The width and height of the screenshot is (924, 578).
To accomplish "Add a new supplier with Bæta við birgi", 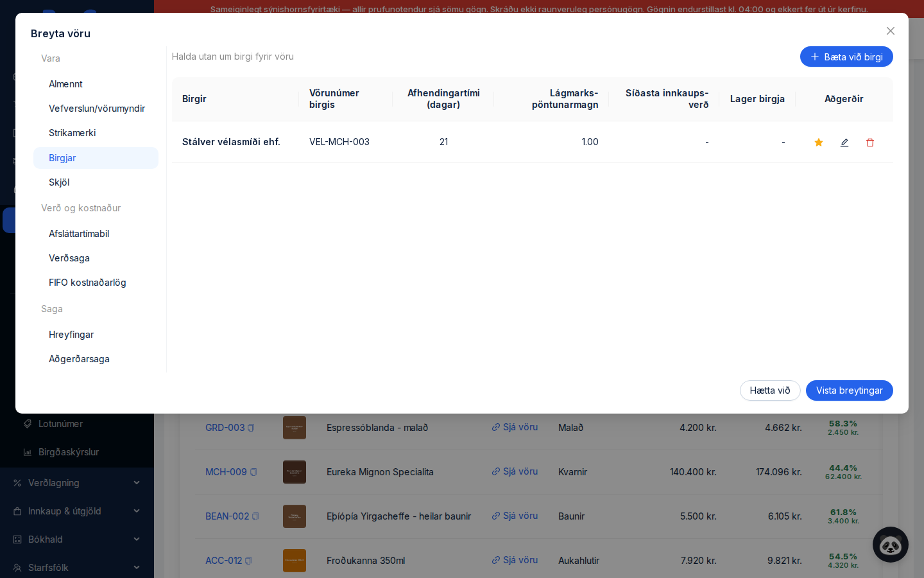I will coord(846,57).
